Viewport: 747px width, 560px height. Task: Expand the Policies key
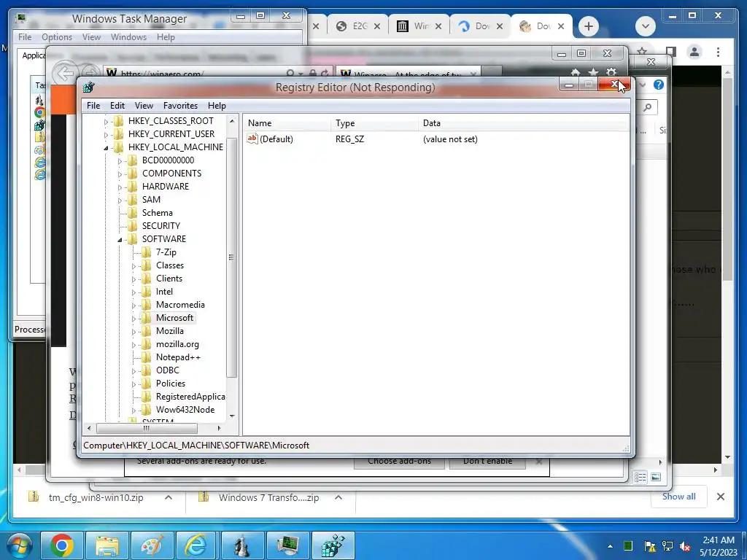click(133, 384)
